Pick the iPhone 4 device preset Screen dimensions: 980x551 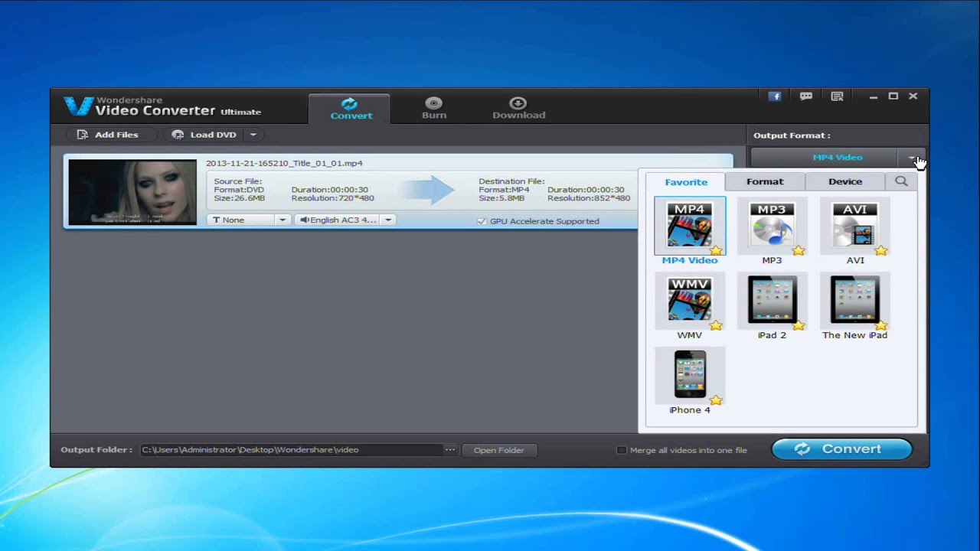point(689,375)
